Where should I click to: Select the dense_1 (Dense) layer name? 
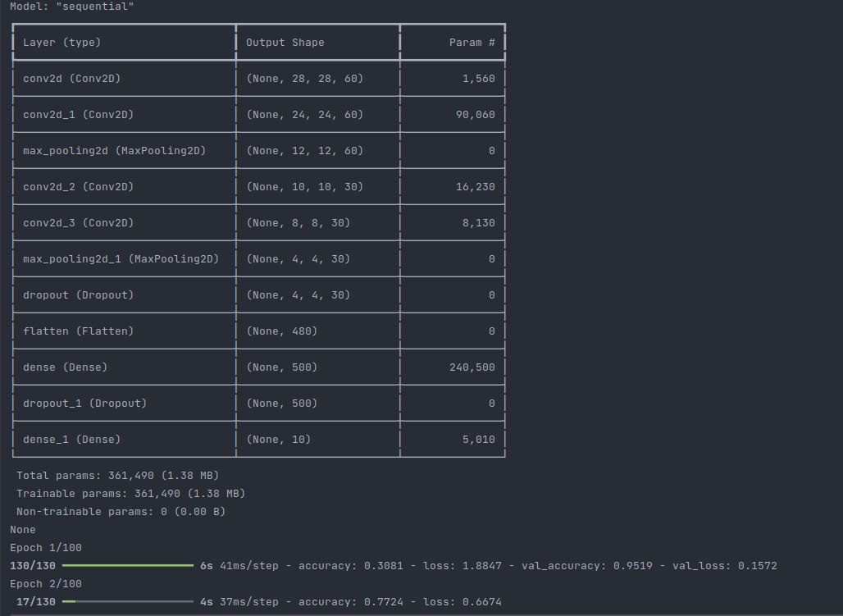(72, 440)
